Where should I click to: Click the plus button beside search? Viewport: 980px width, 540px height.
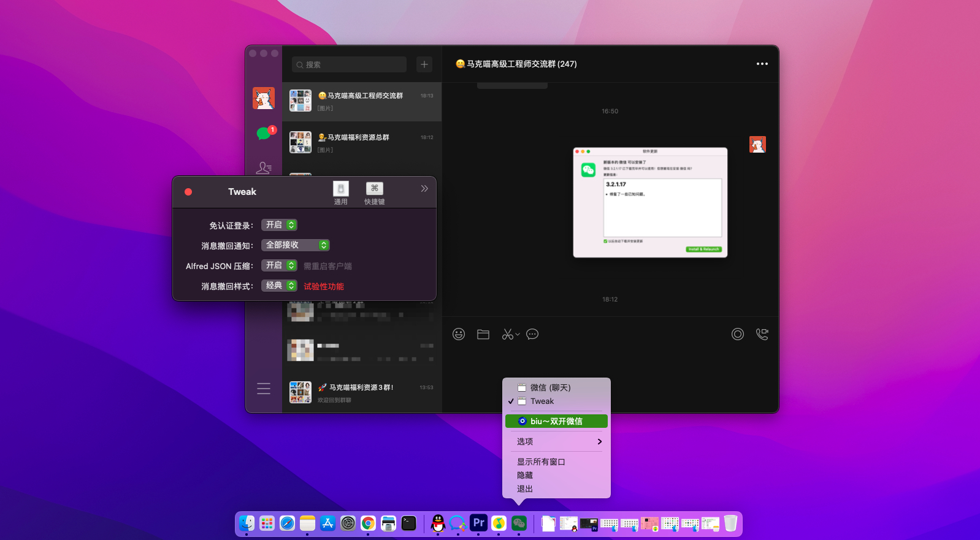pos(424,64)
